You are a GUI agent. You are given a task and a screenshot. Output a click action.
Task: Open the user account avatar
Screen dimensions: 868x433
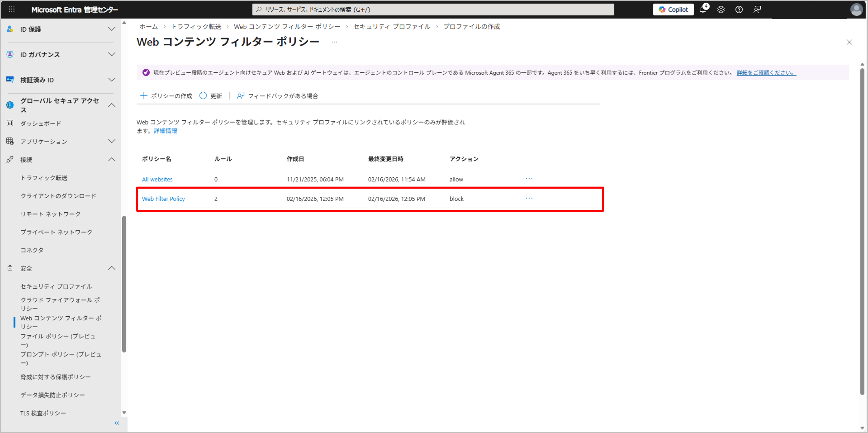pyautogui.click(x=856, y=9)
